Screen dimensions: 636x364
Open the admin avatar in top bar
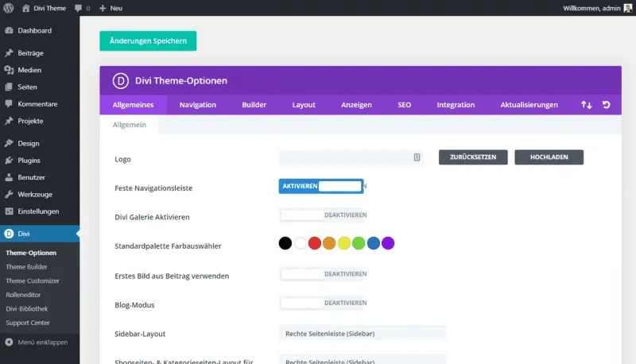click(x=628, y=8)
